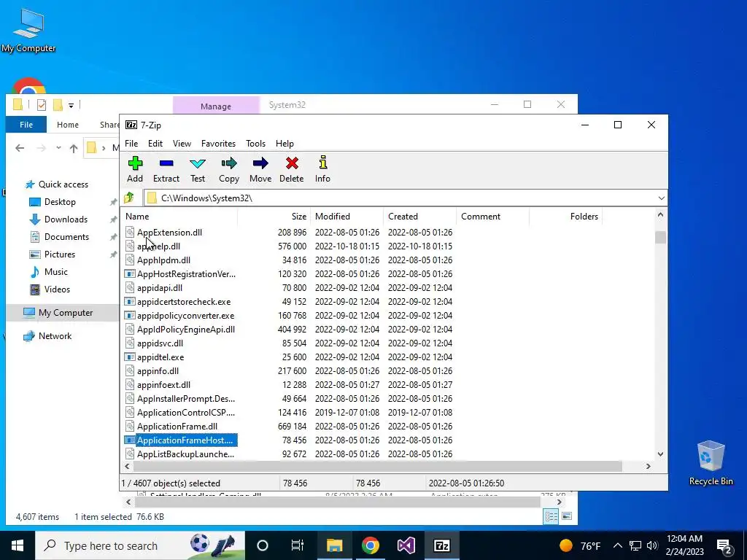Open Documents in the navigation pane
Image resolution: width=747 pixels, height=560 pixels.
(x=66, y=237)
